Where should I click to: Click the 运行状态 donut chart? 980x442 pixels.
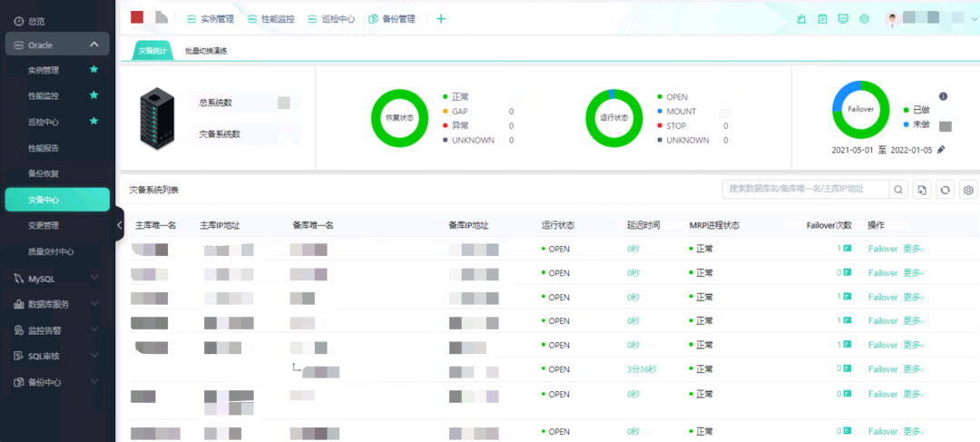point(614,118)
